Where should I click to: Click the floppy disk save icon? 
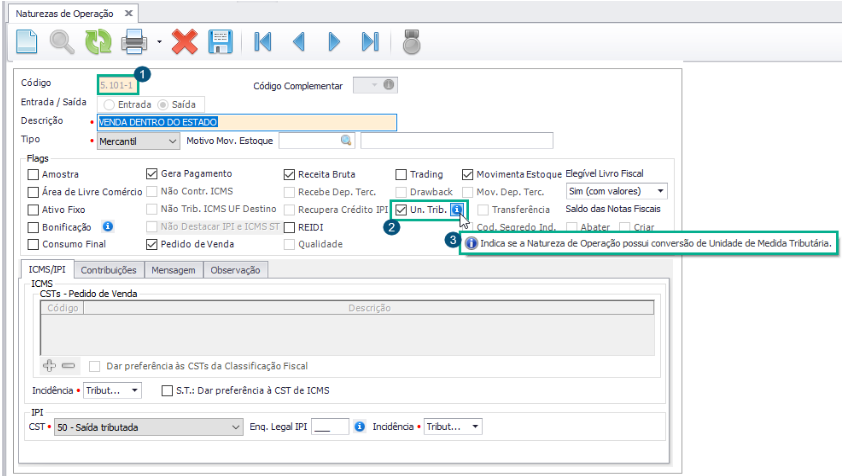(220, 42)
